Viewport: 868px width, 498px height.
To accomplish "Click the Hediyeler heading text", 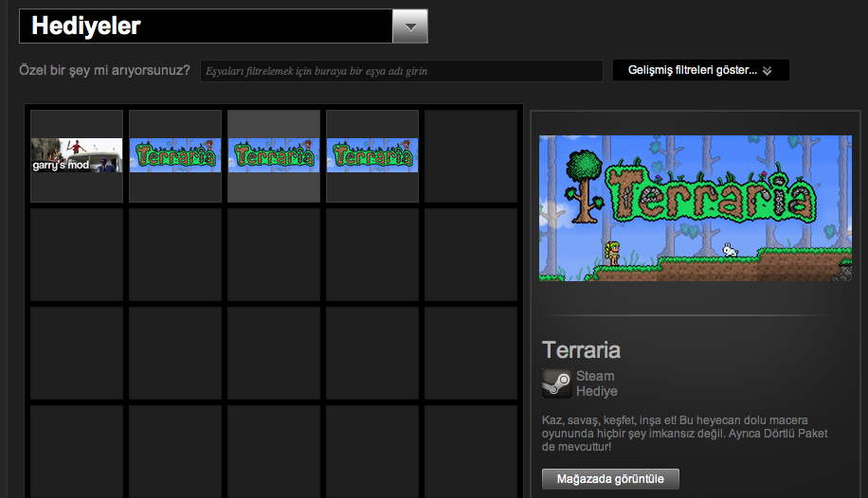I will (86, 26).
